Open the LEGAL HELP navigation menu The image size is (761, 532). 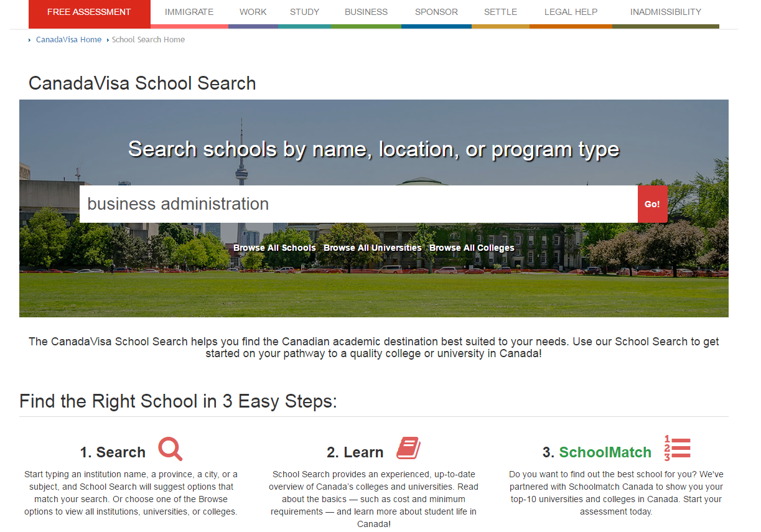pos(571,11)
